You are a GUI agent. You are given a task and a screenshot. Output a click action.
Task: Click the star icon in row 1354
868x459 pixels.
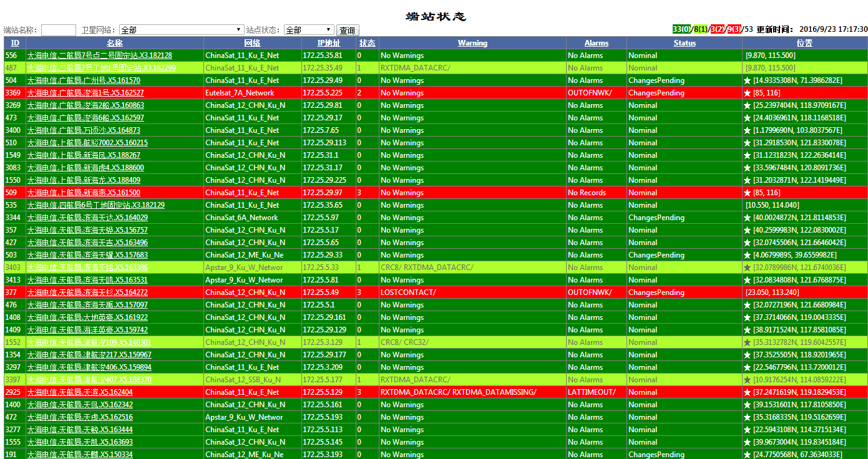(x=747, y=355)
